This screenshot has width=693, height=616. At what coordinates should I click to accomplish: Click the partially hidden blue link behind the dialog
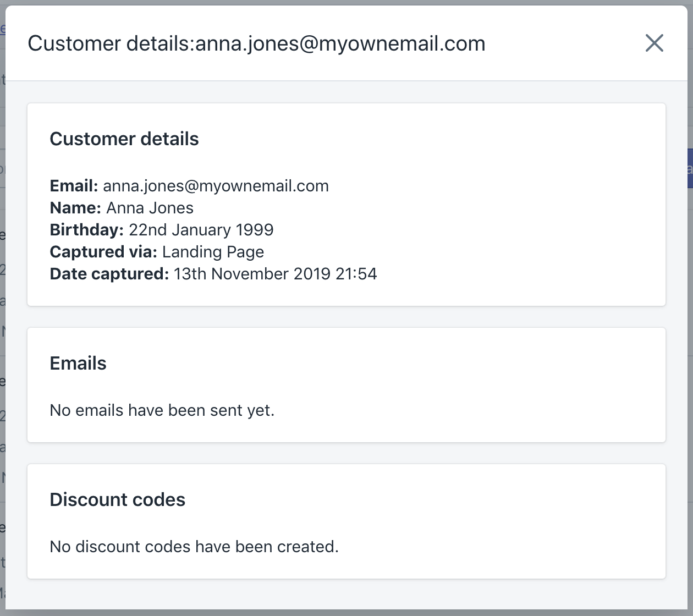[x=2, y=29]
